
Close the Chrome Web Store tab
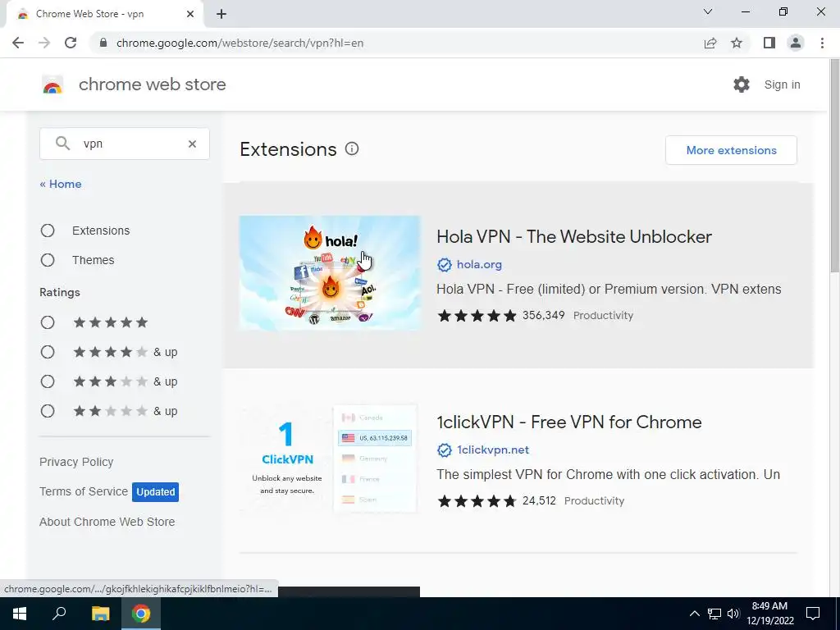click(190, 14)
